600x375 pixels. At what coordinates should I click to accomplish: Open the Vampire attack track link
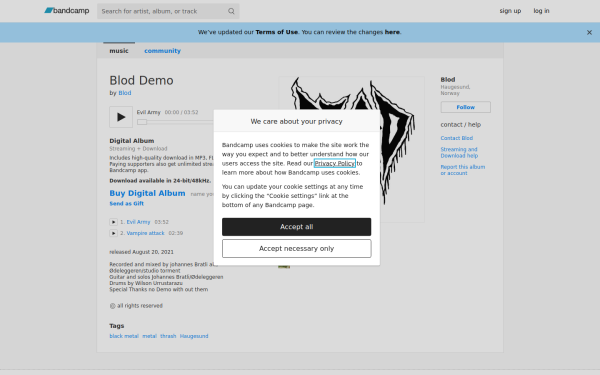pyautogui.click(x=145, y=233)
